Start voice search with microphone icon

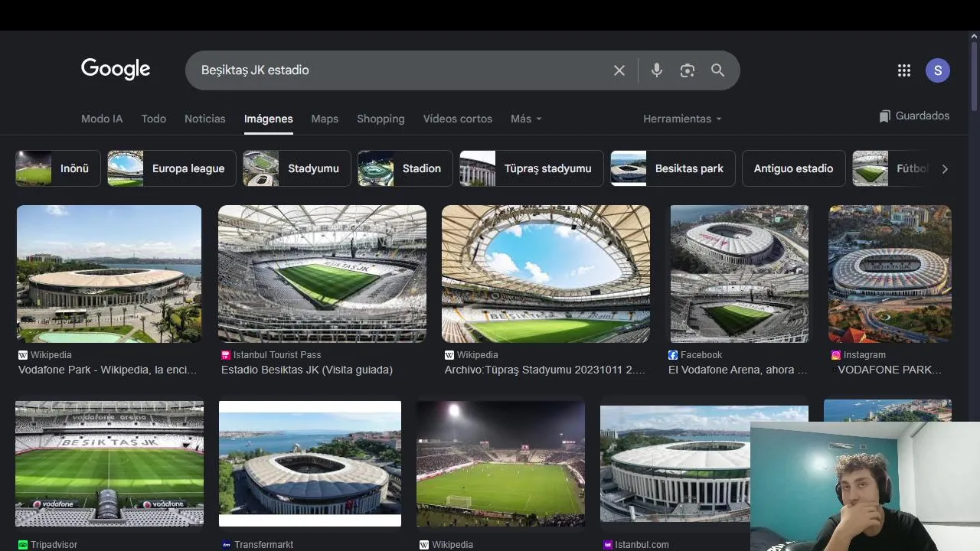click(657, 70)
